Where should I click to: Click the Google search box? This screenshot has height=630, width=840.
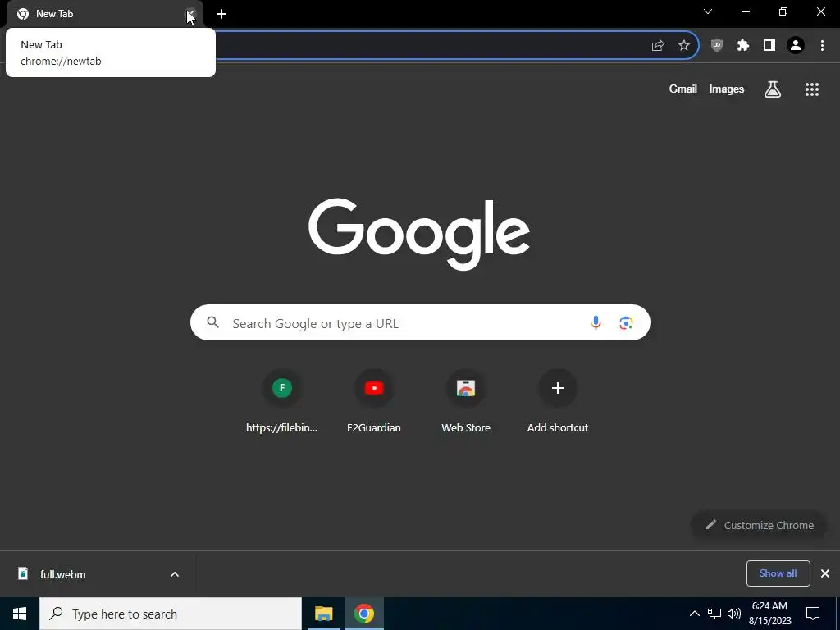(x=420, y=322)
